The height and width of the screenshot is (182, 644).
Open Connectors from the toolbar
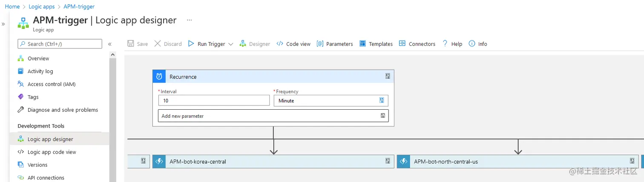click(x=417, y=44)
